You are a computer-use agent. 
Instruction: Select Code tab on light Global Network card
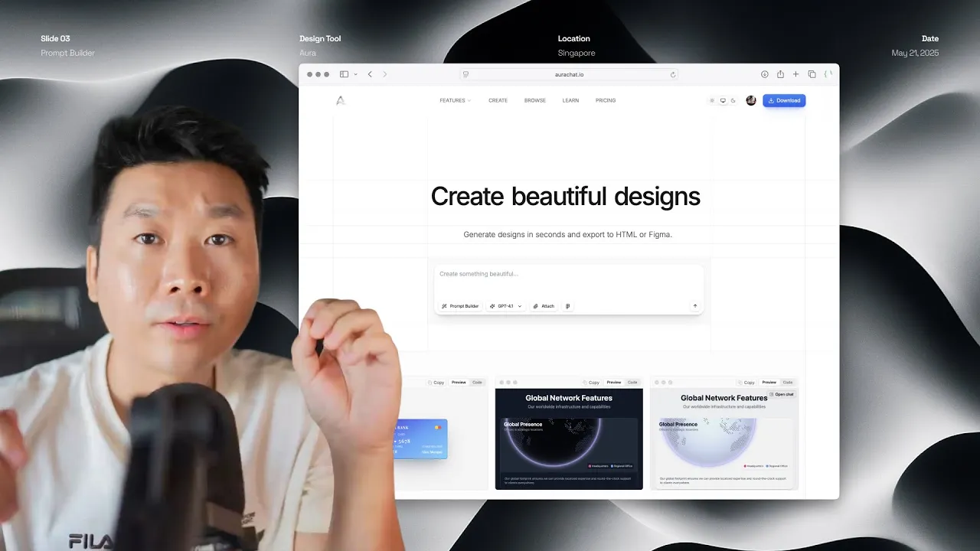pyautogui.click(x=788, y=382)
